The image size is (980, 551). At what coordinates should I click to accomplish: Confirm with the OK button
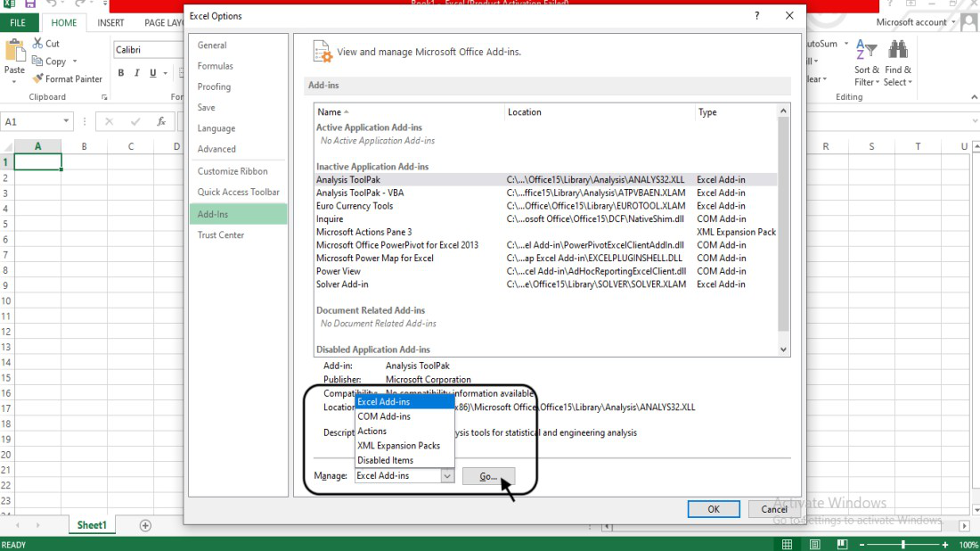713,509
